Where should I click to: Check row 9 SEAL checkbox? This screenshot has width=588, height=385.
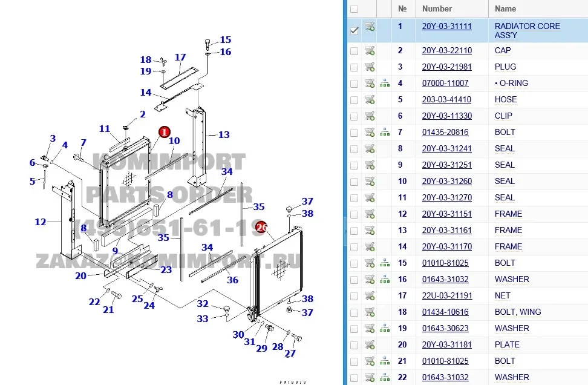354,165
